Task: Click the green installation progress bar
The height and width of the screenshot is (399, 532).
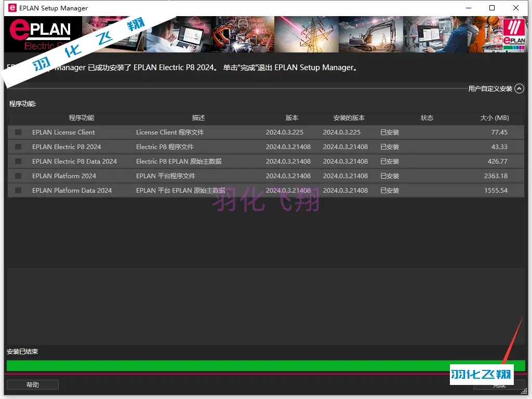Action: tap(265, 365)
